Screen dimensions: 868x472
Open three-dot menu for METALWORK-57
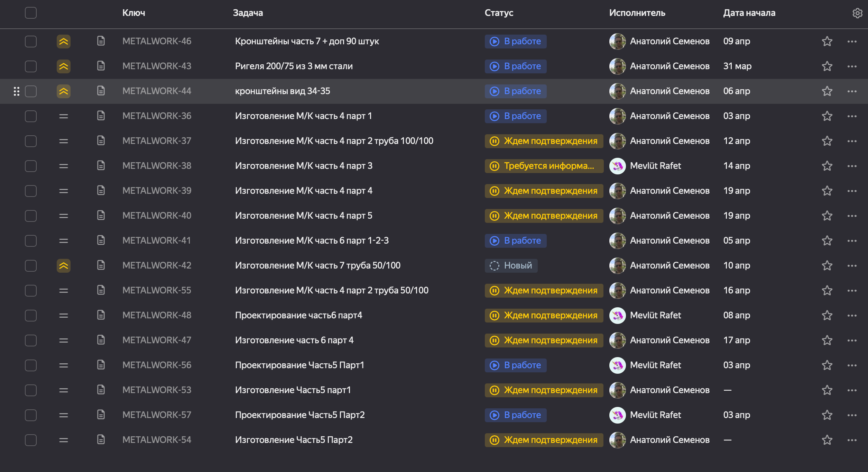pyautogui.click(x=852, y=415)
